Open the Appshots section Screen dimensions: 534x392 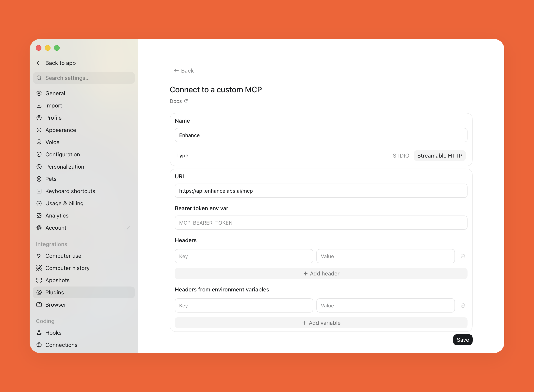tap(84, 280)
